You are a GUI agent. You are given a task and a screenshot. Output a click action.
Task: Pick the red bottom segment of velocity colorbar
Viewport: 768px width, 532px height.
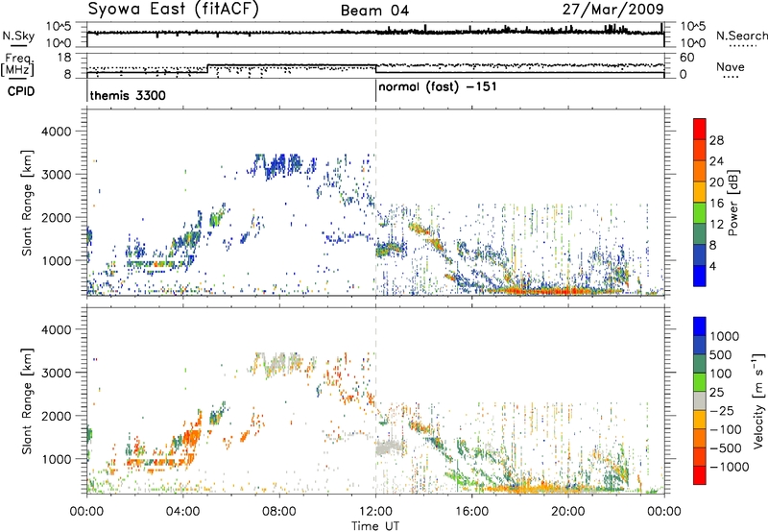[700, 475]
